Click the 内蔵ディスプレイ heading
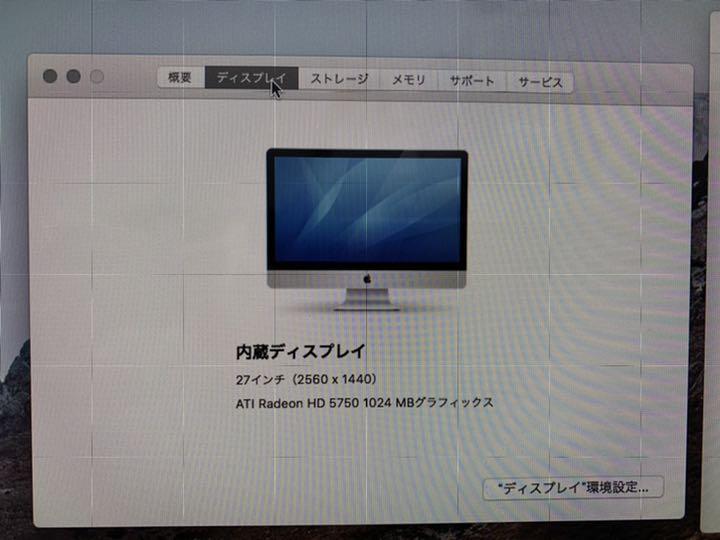 coord(301,352)
